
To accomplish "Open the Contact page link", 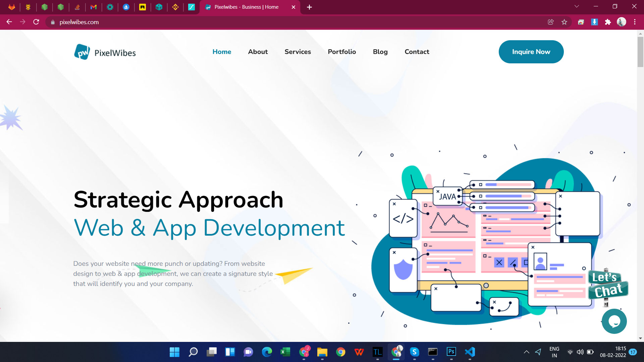I will (417, 52).
